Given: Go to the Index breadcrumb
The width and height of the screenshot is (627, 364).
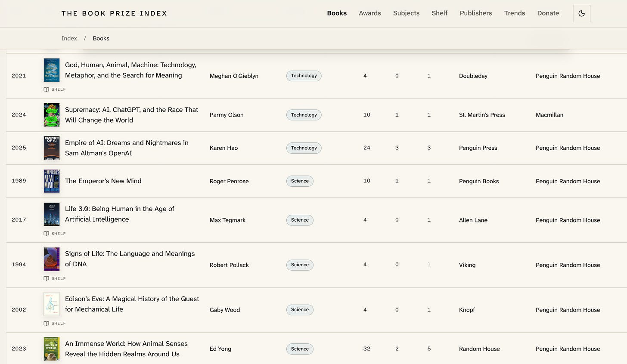Looking at the screenshot, I should 69,38.
